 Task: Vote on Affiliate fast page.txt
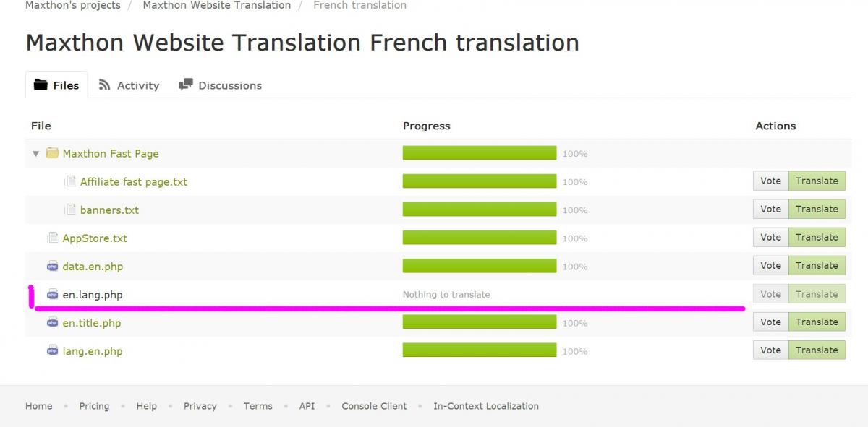click(770, 181)
